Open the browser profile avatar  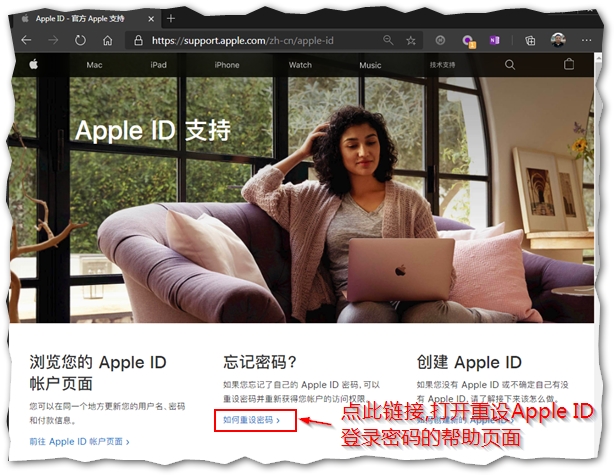click(x=559, y=41)
